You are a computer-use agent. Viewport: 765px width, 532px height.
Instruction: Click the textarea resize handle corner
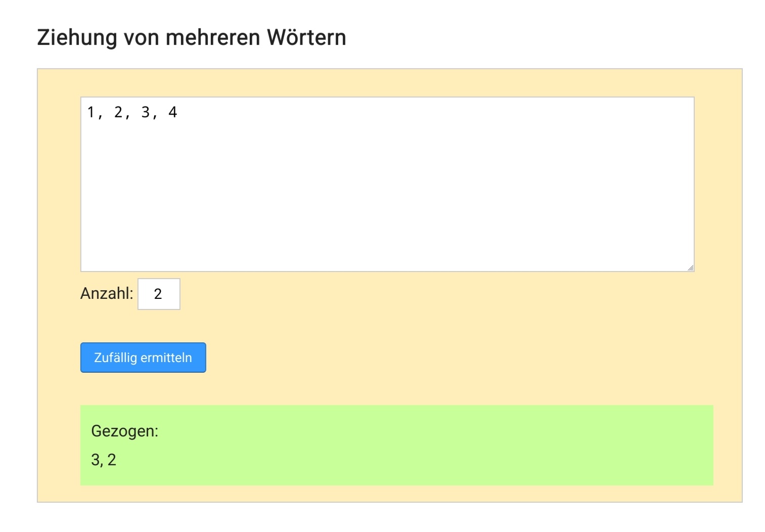[x=690, y=268]
